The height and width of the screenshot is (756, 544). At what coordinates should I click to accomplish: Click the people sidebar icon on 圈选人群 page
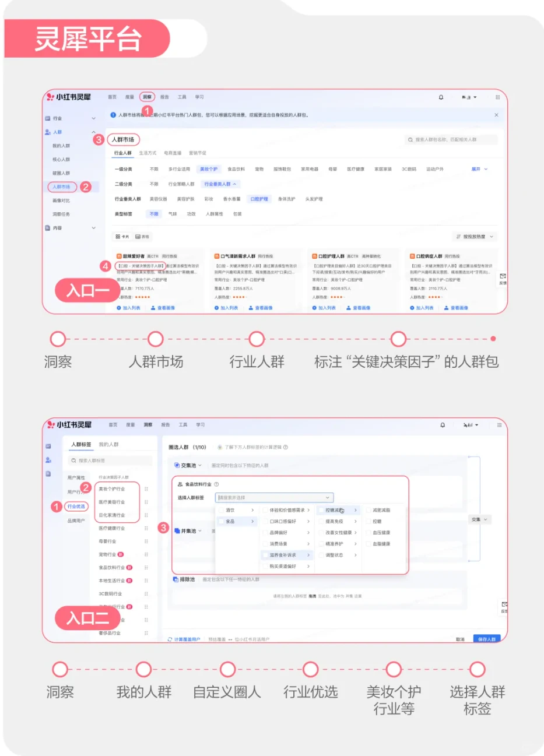coord(48,460)
